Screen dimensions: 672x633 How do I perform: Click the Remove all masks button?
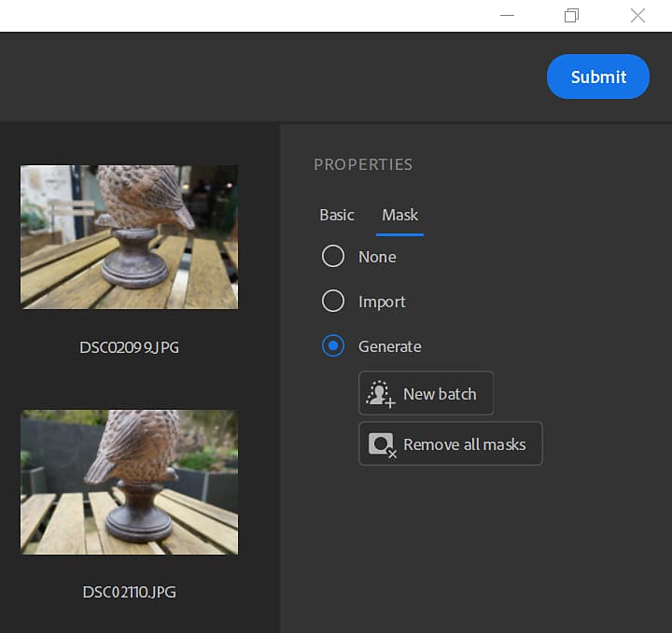click(x=451, y=443)
